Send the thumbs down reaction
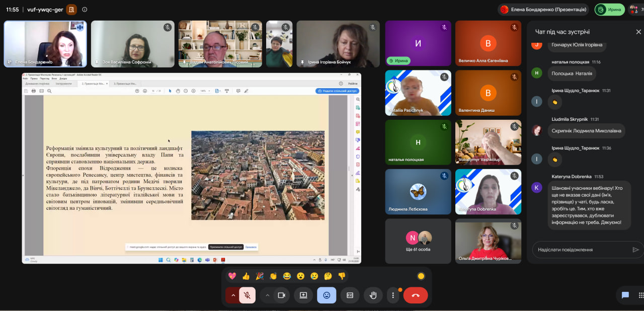The image size is (644, 311). (x=342, y=276)
